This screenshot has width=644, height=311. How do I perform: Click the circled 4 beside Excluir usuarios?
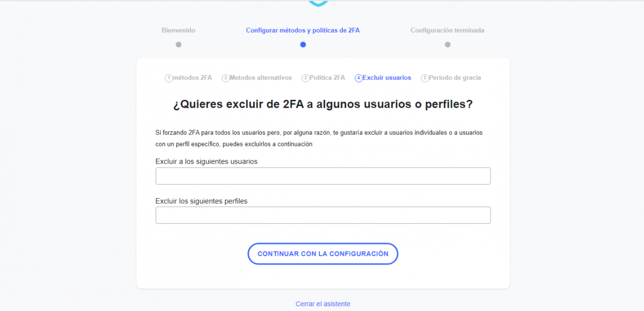358,78
